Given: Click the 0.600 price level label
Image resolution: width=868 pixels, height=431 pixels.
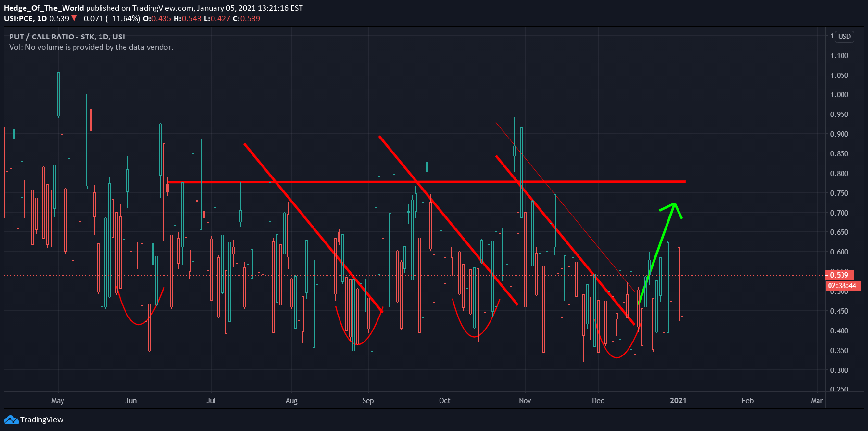Looking at the screenshot, I should 839,252.
